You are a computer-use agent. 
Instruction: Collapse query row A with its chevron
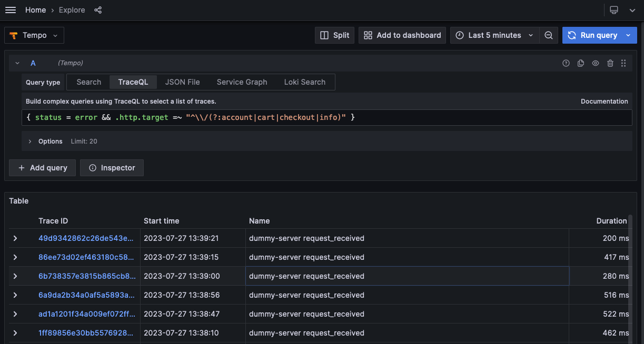[x=17, y=63]
